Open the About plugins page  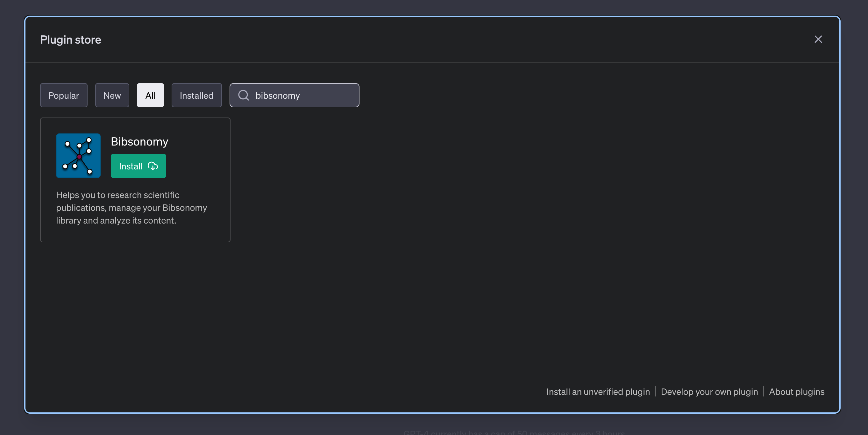(797, 392)
